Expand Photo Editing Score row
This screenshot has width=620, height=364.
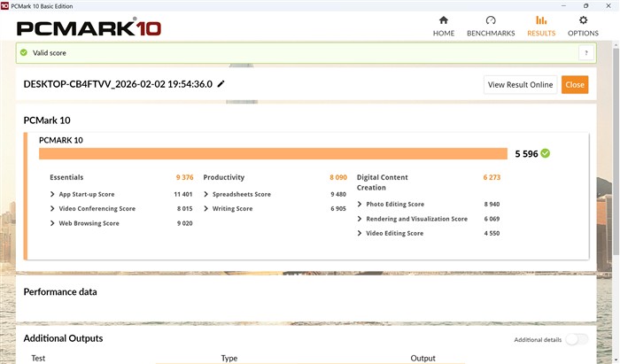(x=360, y=204)
